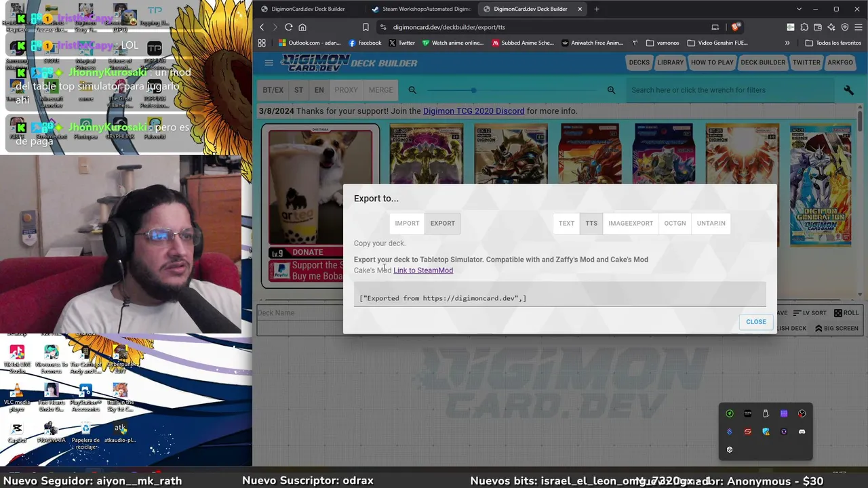The image size is (868, 488).
Task: Toggle the MERGE option
Action: click(380, 90)
